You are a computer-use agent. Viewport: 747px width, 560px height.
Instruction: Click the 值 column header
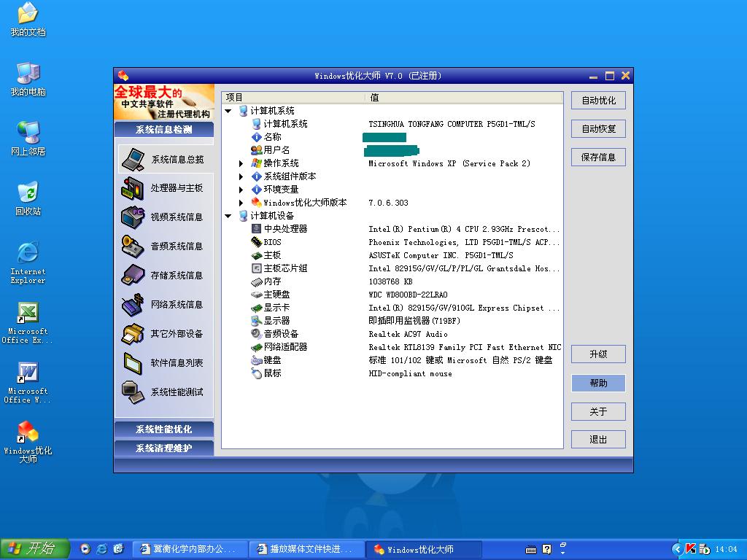tap(465, 98)
